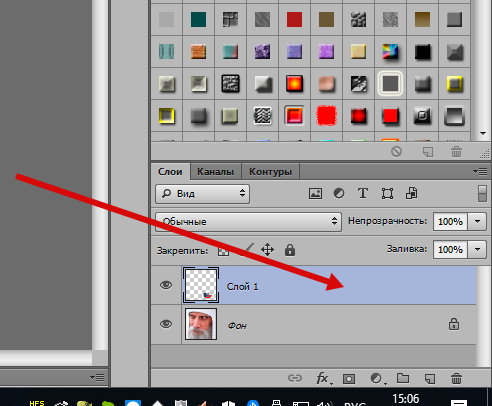Open the Обычные blend mode dropdown
The image size is (492, 406).
tap(249, 222)
